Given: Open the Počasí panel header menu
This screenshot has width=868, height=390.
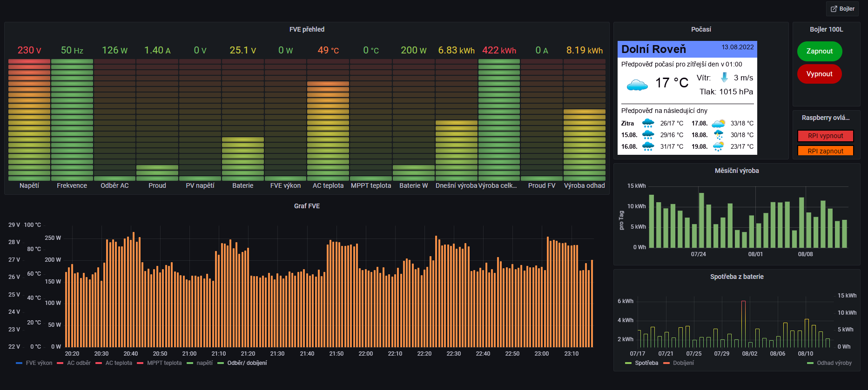Looking at the screenshot, I should 700,29.
